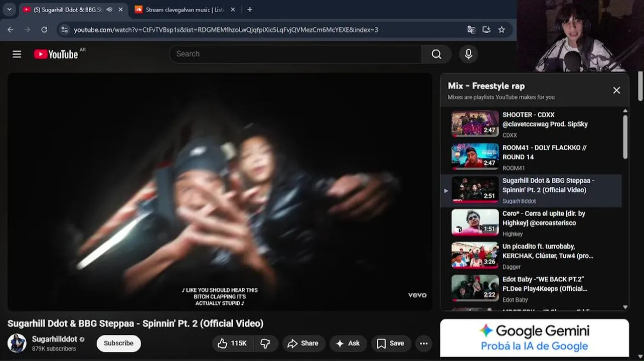Viewport: 644px width, 361px height.
Task: Play ROOM41 - DOLY FLACKKO ROUND 14 thumbnail
Action: [474, 157]
